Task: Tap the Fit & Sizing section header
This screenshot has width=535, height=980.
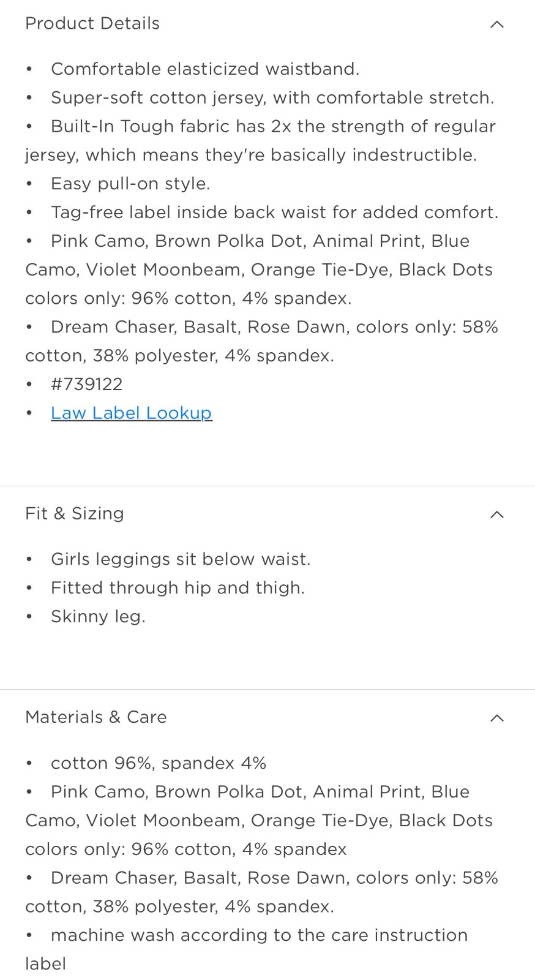Action: point(267,513)
